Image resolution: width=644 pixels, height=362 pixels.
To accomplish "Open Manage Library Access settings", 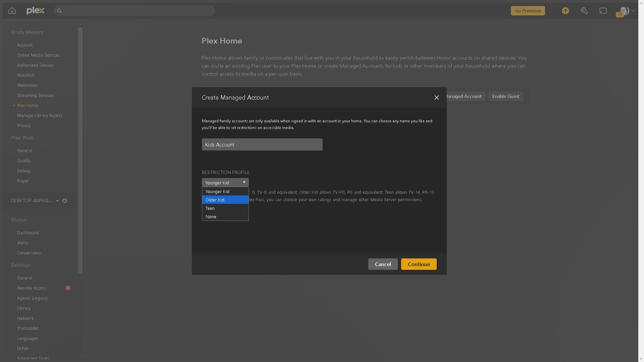I will point(40,115).
